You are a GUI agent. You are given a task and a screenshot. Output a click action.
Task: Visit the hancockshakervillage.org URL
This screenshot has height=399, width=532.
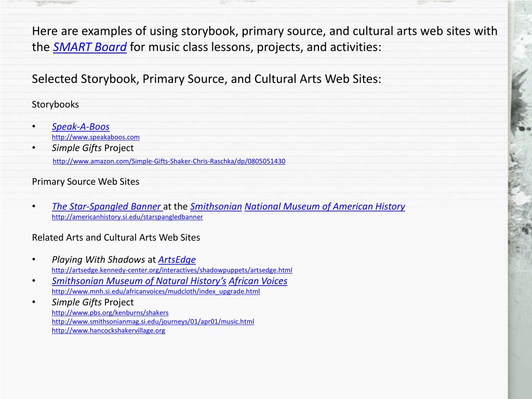coord(108,330)
